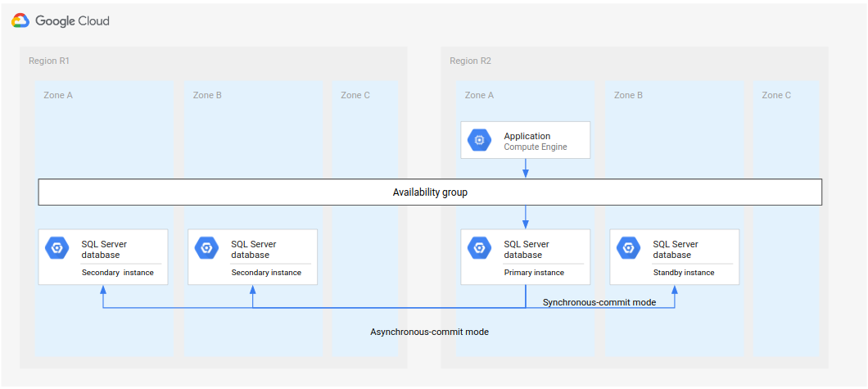Click the SQL Server icon for Primary instance
This screenshot has width=868, height=389.
click(480, 248)
